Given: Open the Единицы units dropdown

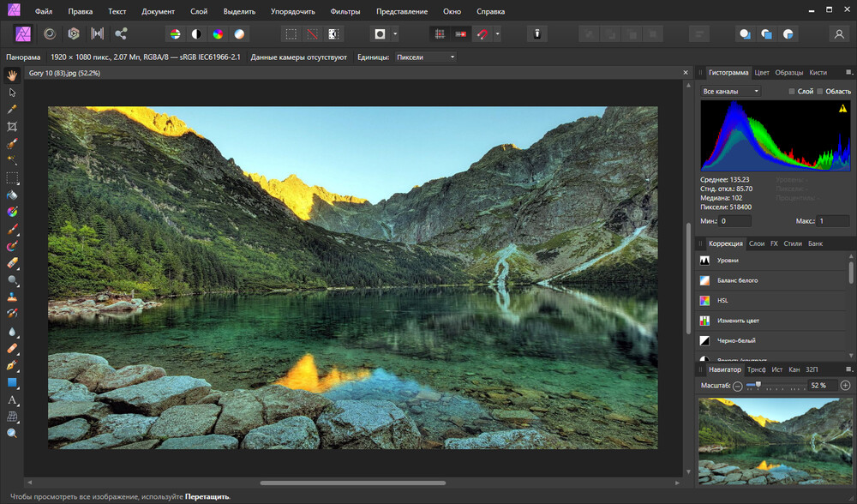Looking at the screenshot, I should click(426, 57).
